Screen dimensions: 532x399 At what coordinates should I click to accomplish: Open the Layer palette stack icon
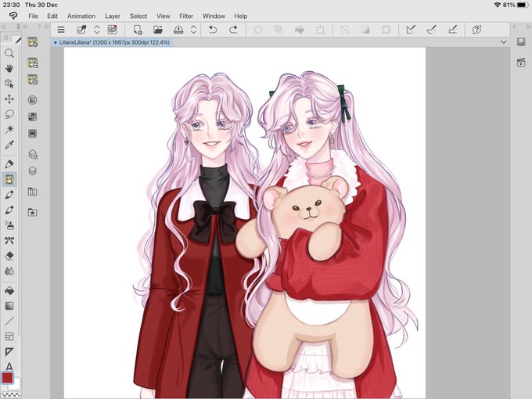(33, 171)
